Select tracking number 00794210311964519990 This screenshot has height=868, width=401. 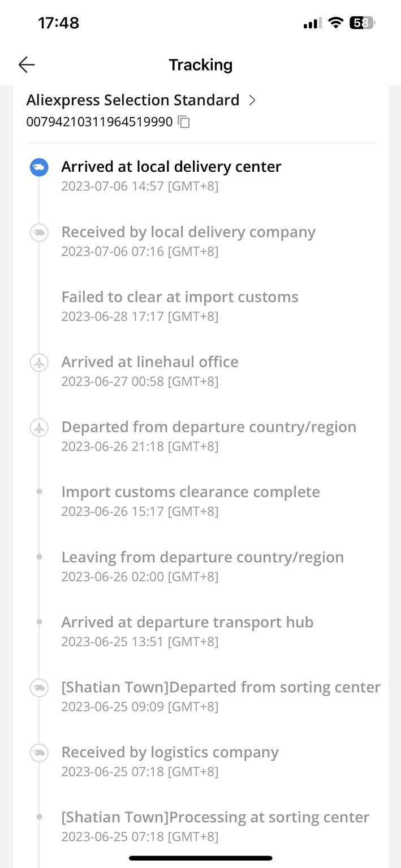pos(100,122)
